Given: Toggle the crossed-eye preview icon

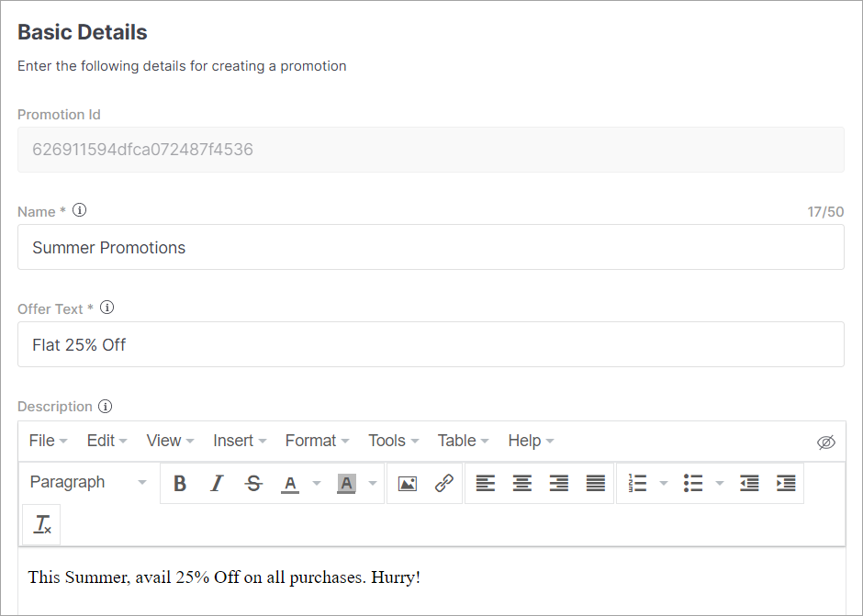Looking at the screenshot, I should (x=825, y=442).
